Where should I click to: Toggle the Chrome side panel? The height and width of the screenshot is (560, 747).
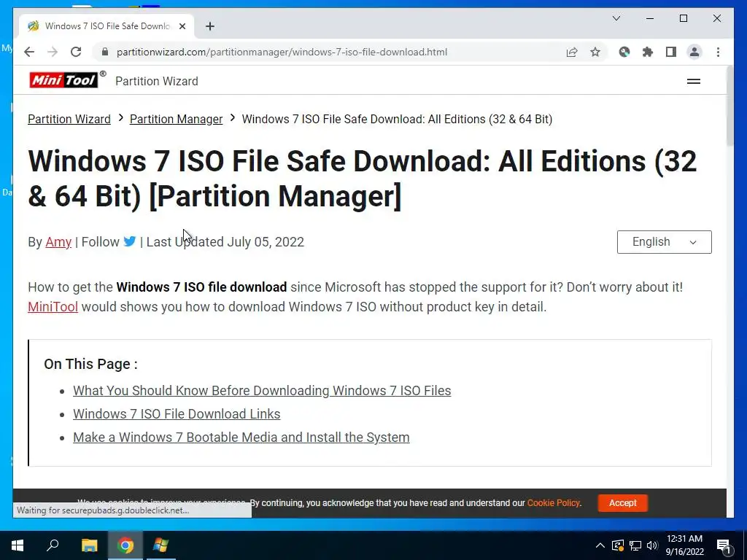671,52
